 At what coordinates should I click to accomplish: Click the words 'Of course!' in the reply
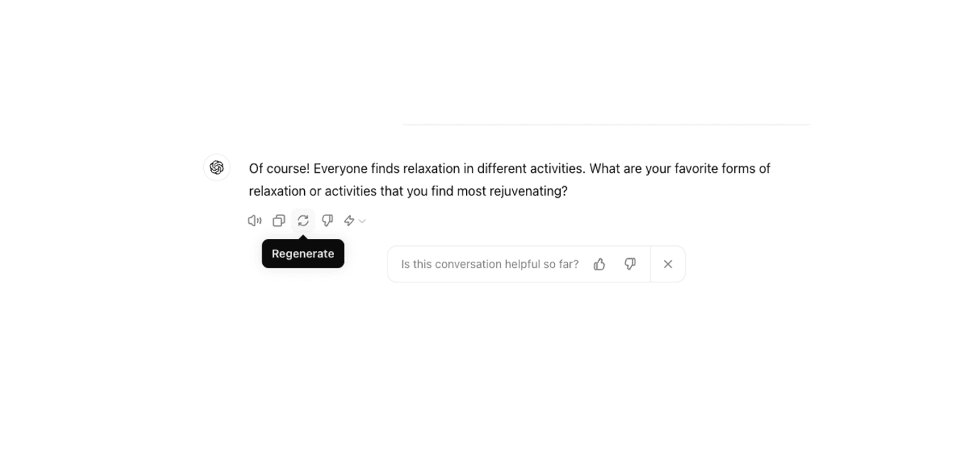tap(279, 169)
